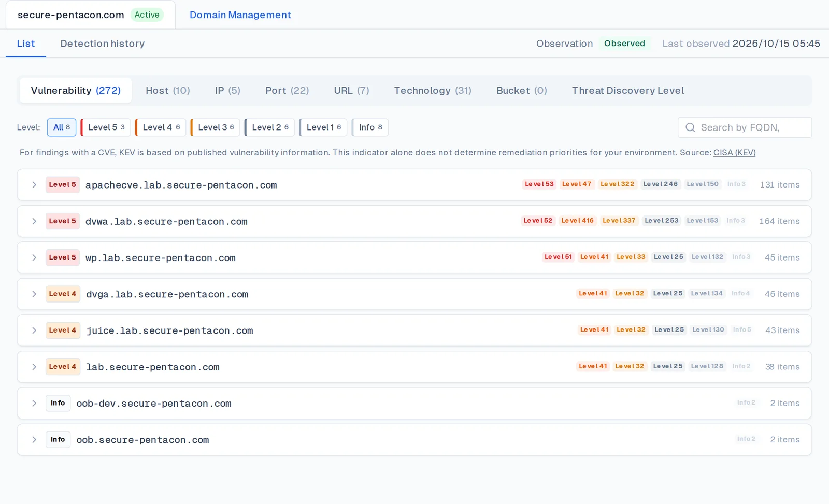The width and height of the screenshot is (829, 504).
Task: Filter by Level 3 chip
Action: 216,127
